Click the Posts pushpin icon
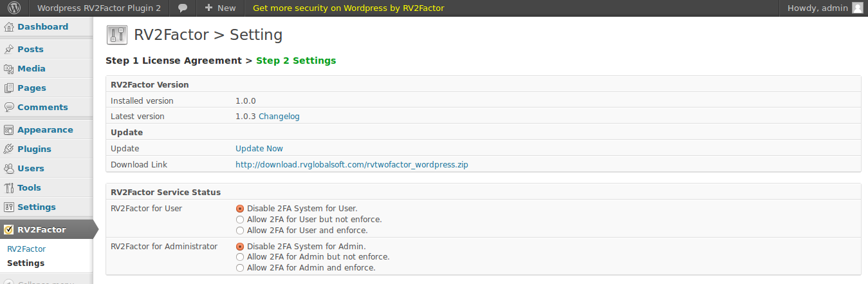 click(x=9, y=50)
